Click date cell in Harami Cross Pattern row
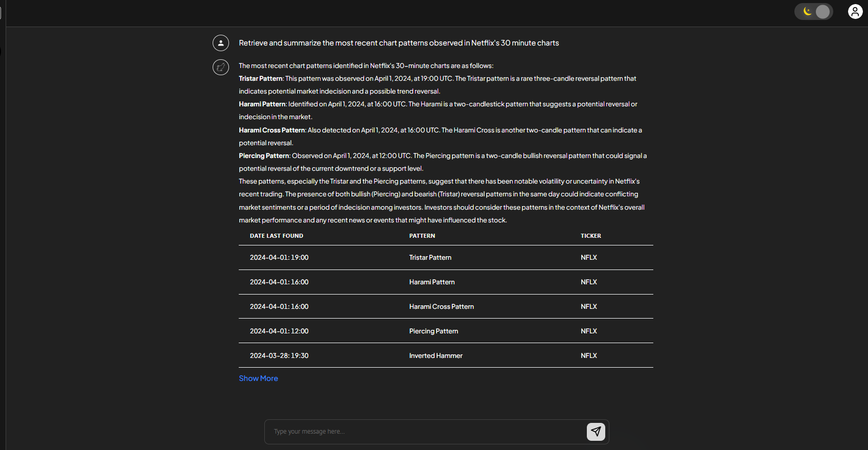Viewport: 868px width, 450px height. click(279, 307)
